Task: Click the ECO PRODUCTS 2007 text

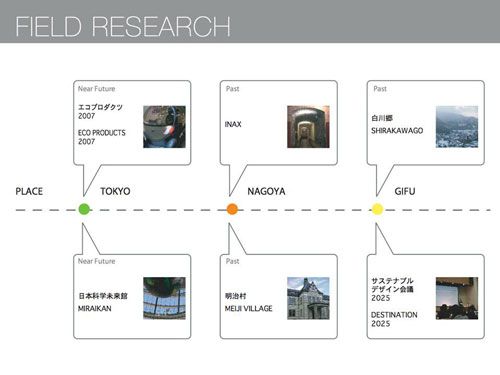Action: [x=102, y=137]
